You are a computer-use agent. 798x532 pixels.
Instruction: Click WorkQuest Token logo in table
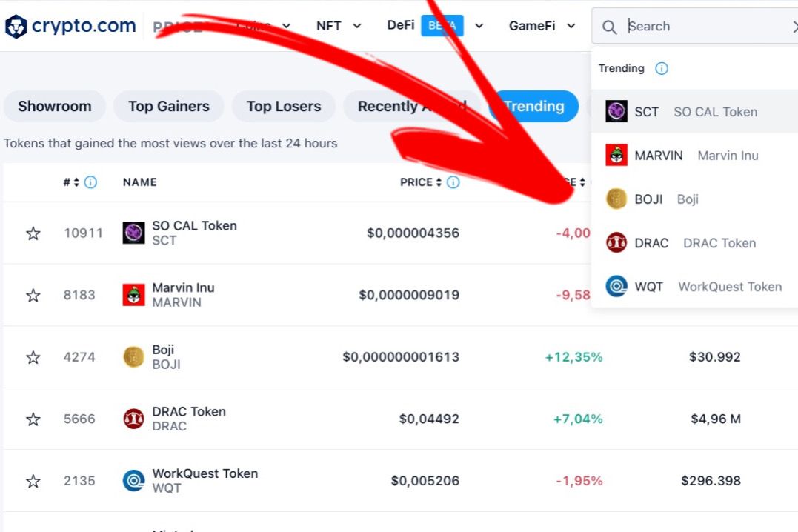click(133, 481)
